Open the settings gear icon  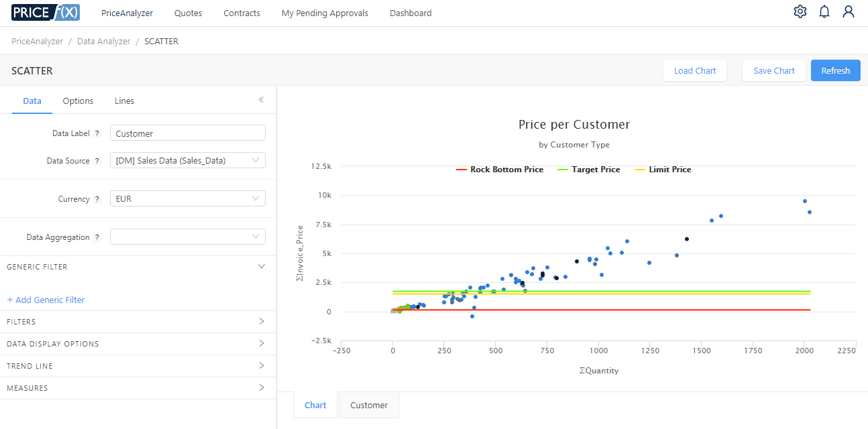pyautogui.click(x=800, y=11)
